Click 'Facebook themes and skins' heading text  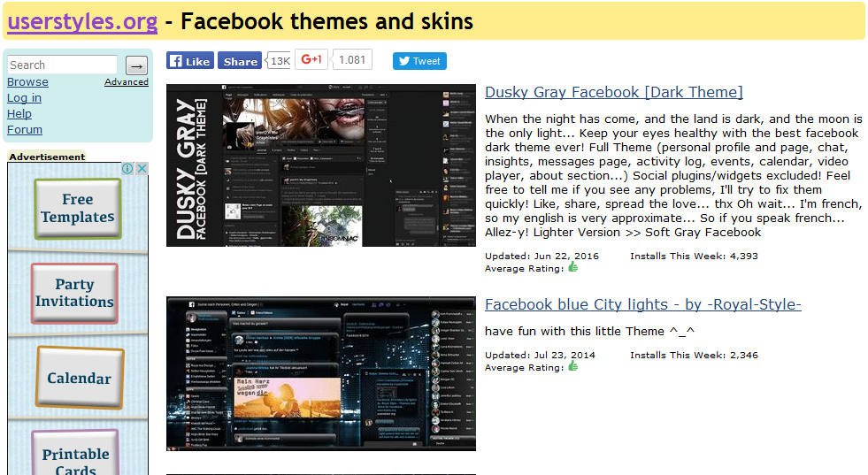point(326,21)
